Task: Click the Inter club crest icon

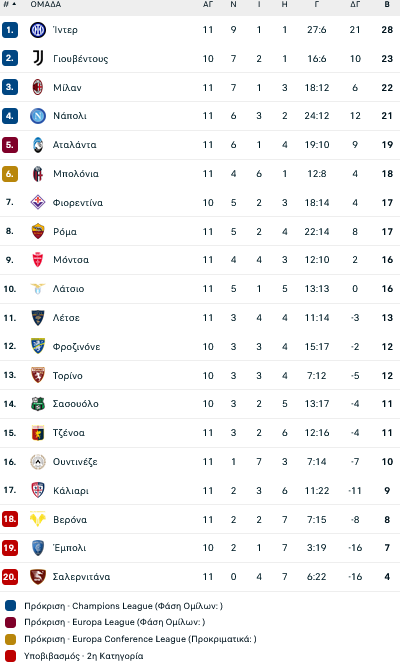Action: (38, 30)
